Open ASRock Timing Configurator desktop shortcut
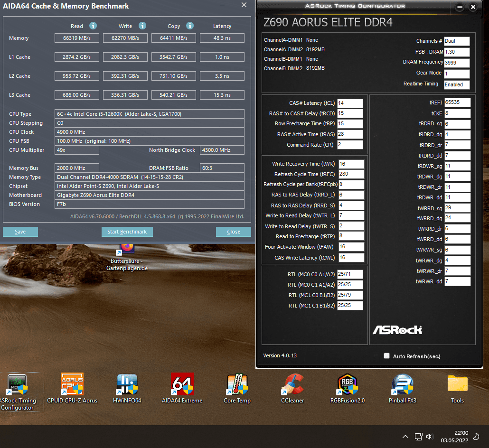This screenshot has height=448, width=489. coord(18,392)
